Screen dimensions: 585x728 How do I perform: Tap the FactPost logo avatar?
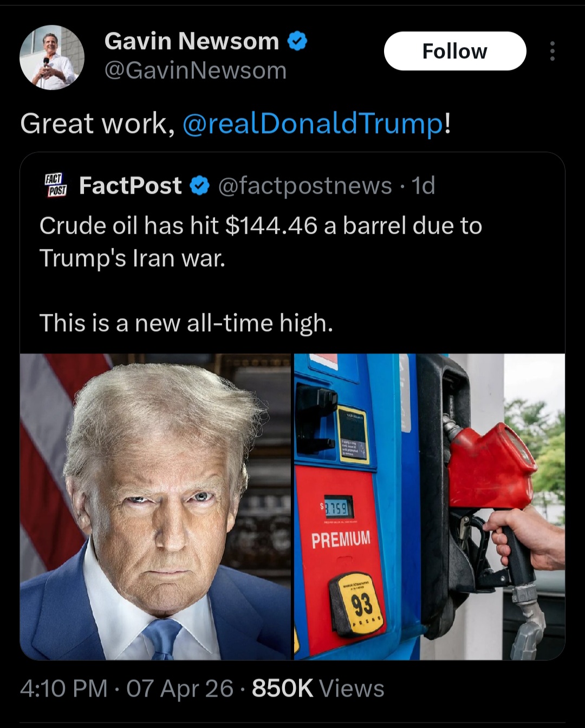click(x=55, y=185)
